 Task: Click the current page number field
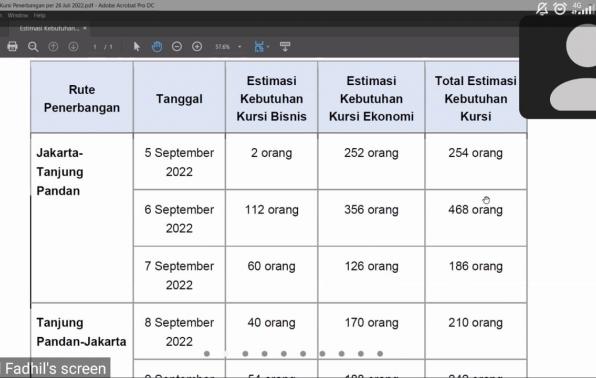point(95,47)
